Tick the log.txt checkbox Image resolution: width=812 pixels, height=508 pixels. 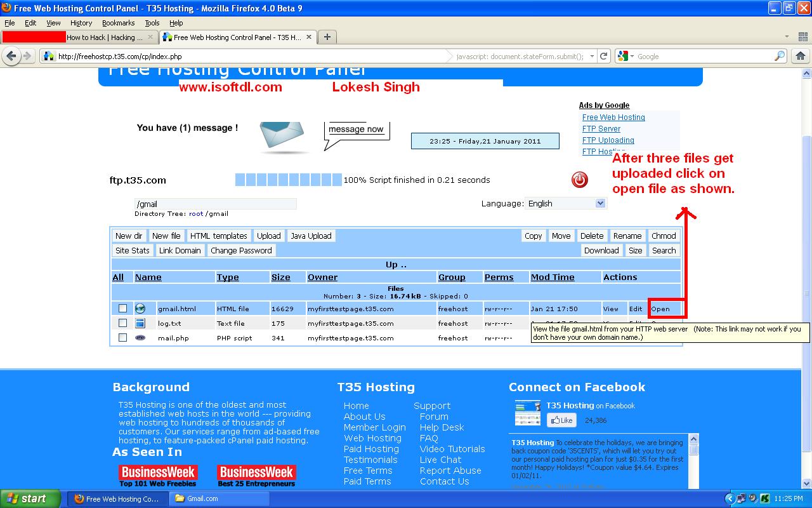123,323
